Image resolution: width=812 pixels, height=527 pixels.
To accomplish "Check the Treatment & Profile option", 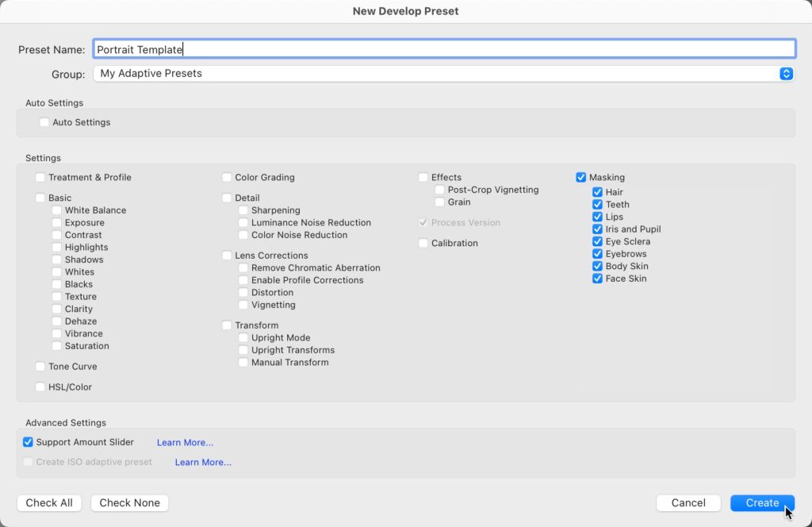I will [x=40, y=178].
